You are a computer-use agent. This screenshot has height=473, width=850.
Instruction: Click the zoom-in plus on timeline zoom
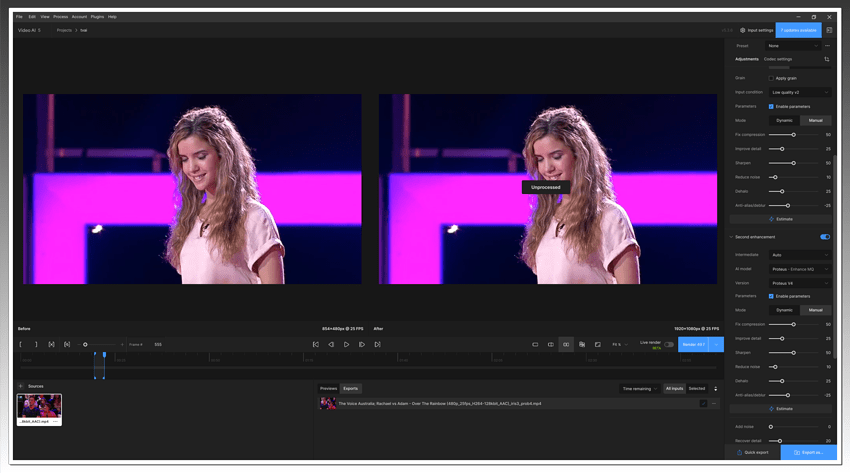(x=122, y=345)
